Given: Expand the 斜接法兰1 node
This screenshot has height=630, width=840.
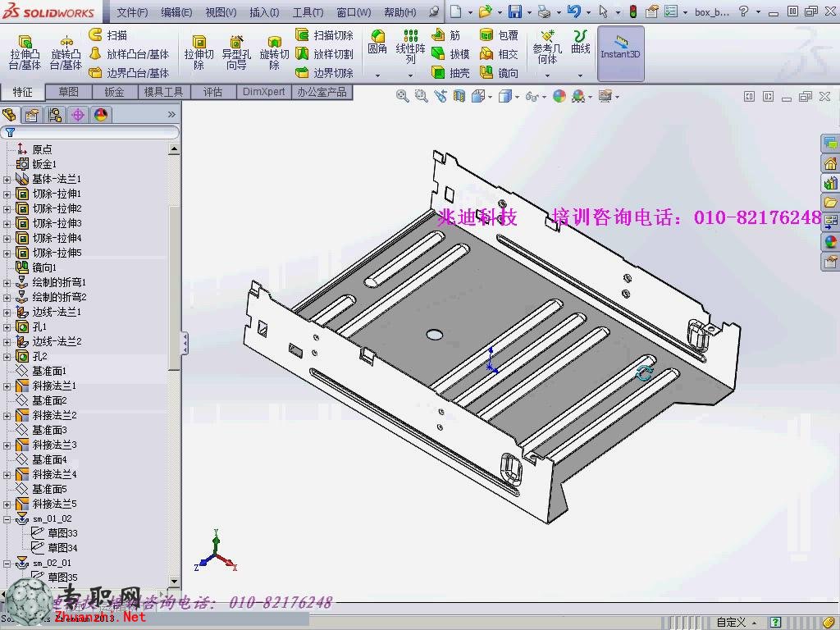Looking at the screenshot, I should click(x=7, y=386).
